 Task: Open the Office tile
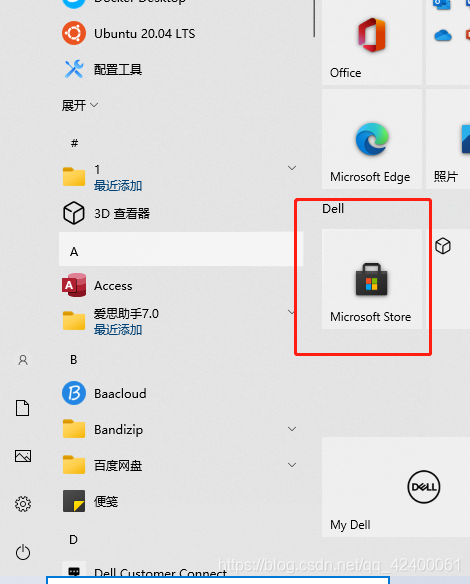pos(372,42)
